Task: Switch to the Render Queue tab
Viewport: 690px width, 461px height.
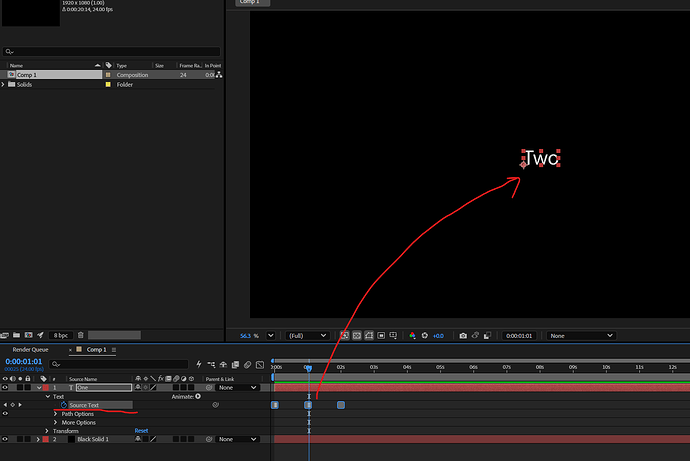Action: point(30,350)
